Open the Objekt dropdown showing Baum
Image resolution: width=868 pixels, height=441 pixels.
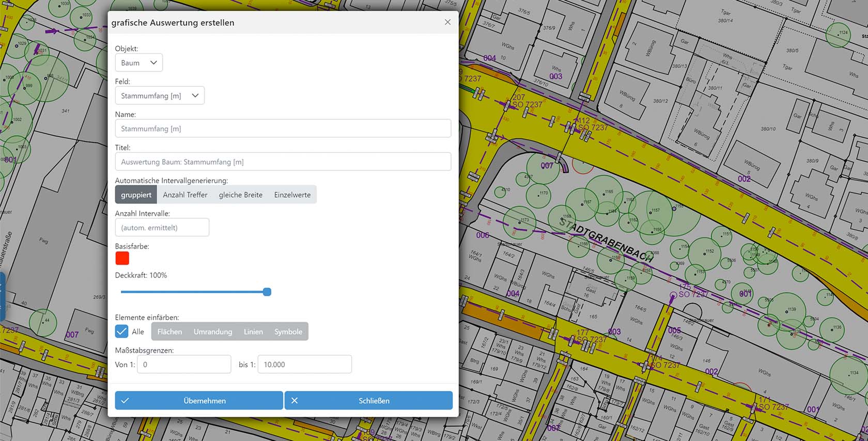pyautogui.click(x=138, y=62)
